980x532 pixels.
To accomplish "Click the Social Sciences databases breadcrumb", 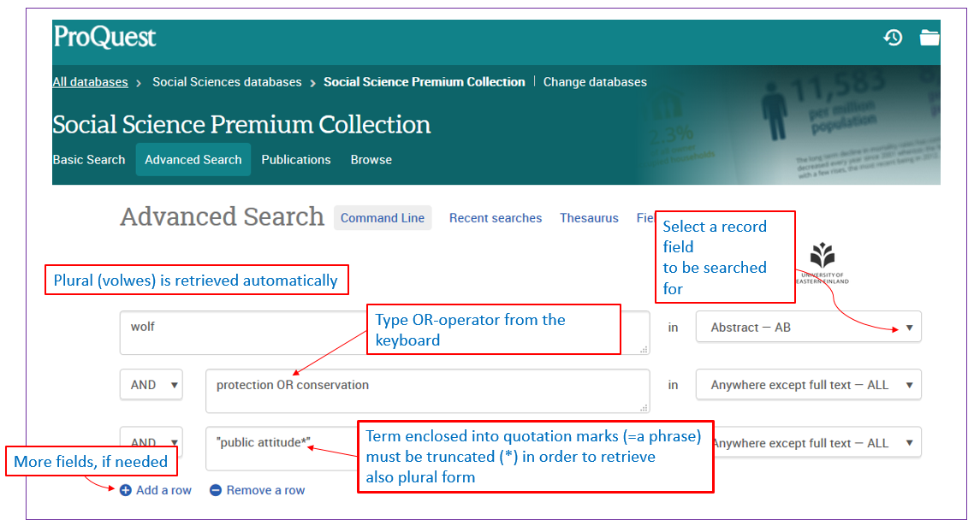I will [x=227, y=82].
